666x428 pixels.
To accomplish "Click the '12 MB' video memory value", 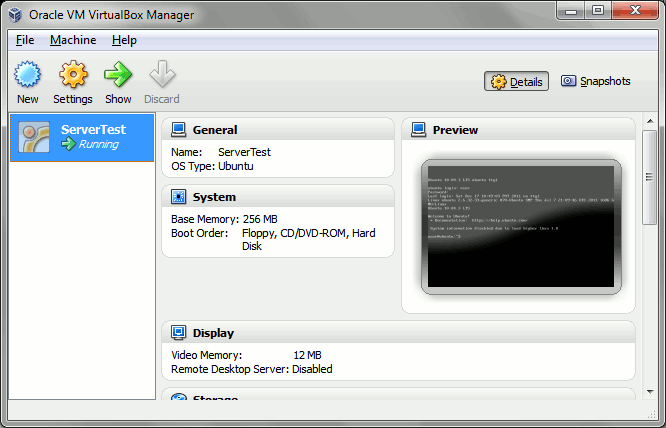I will pos(307,355).
